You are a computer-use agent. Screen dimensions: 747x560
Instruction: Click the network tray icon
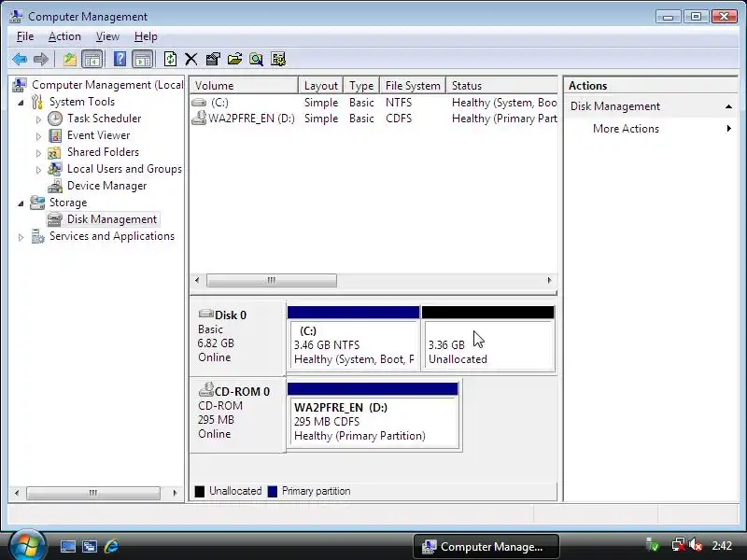(x=679, y=545)
